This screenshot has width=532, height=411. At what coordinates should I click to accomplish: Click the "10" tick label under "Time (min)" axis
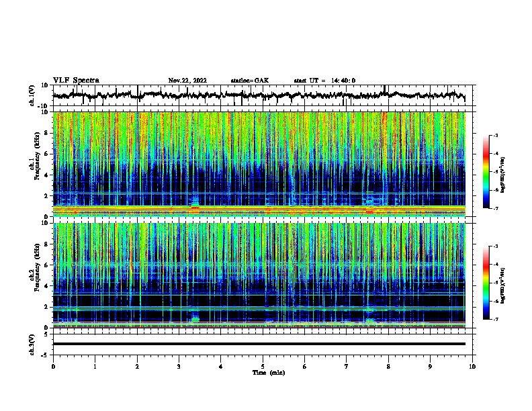pos(472,367)
